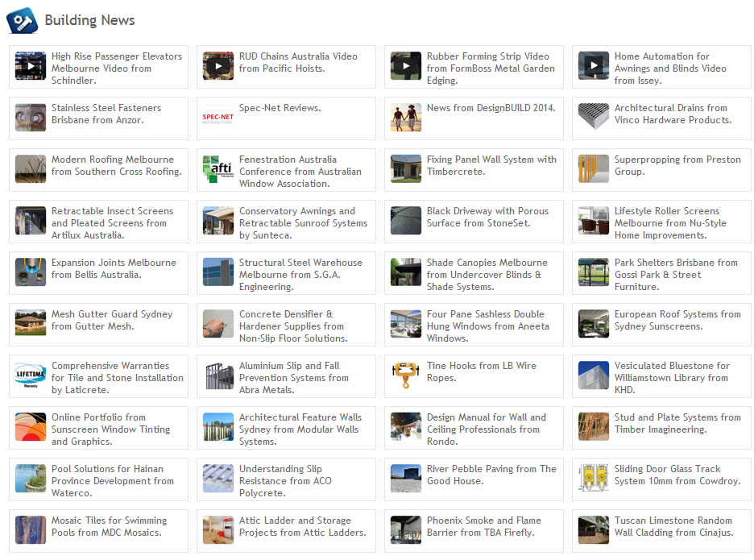Click the Sunscreen Window Tinting orange logo
The height and width of the screenshot is (560, 754).
31,426
